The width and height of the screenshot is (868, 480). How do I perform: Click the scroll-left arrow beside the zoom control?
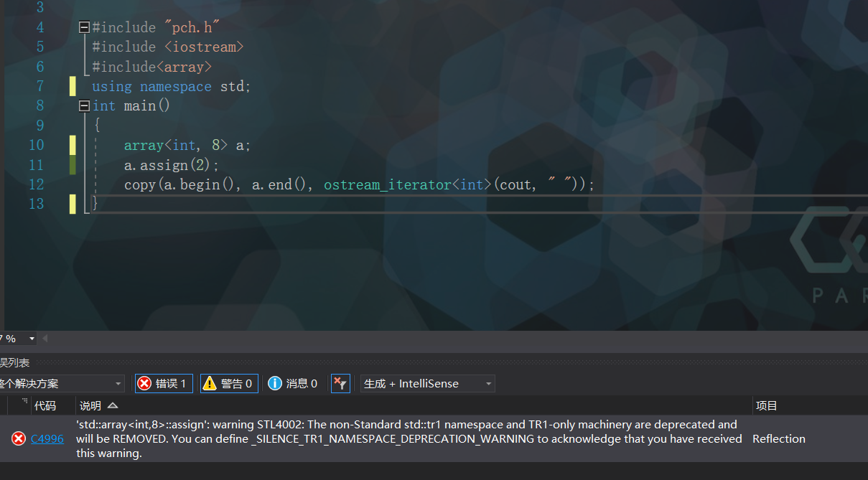click(x=45, y=338)
